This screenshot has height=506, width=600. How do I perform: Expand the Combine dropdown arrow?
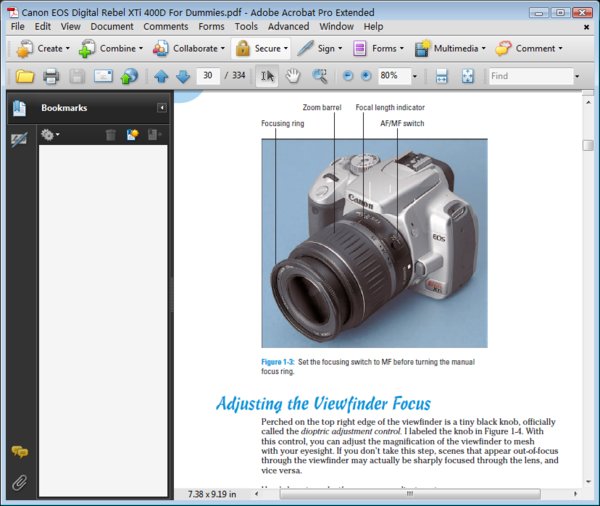coord(141,49)
